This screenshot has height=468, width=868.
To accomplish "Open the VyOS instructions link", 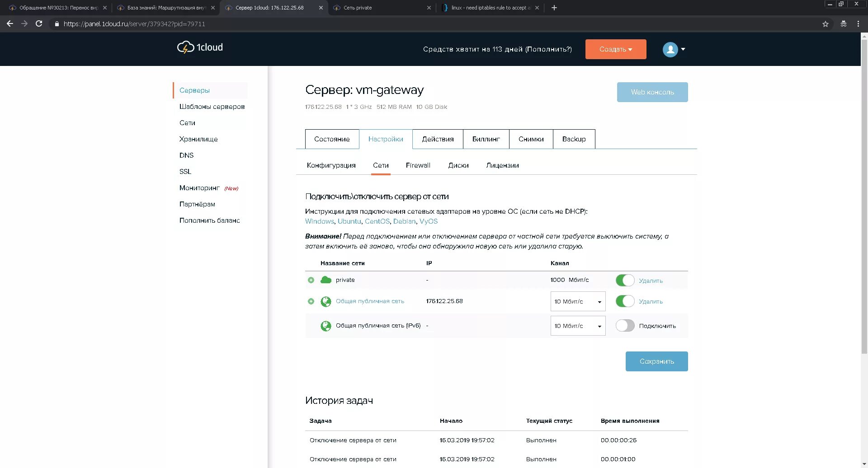I will point(428,221).
